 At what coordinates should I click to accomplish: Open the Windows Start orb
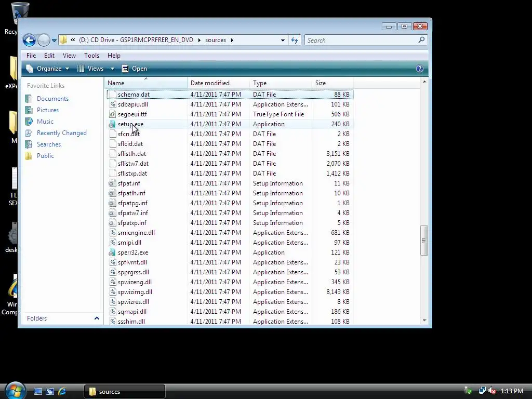click(15, 390)
